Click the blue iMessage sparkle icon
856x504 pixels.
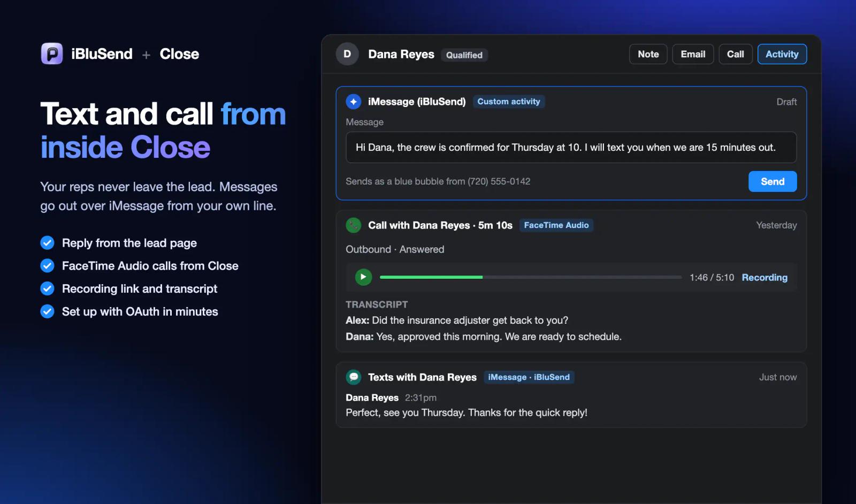(354, 102)
